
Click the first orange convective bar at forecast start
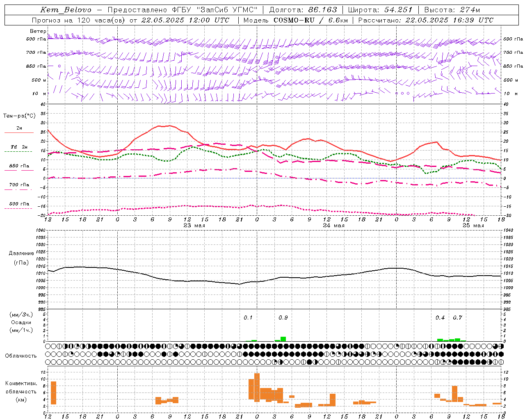53,393
